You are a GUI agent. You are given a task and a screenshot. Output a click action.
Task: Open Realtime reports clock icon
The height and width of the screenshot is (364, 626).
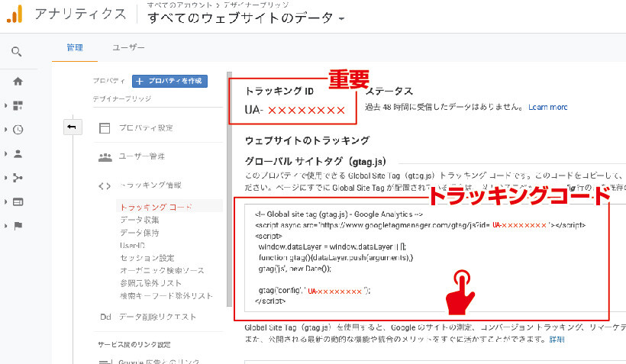[18, 130]
